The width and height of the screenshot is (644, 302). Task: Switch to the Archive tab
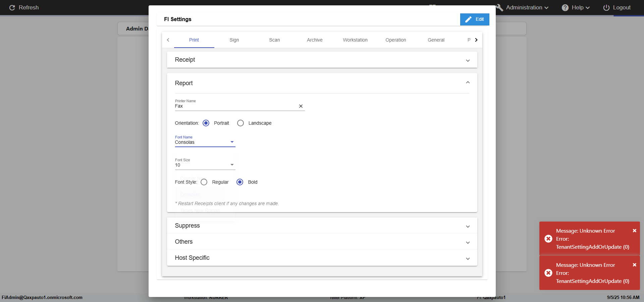point(315,40)
